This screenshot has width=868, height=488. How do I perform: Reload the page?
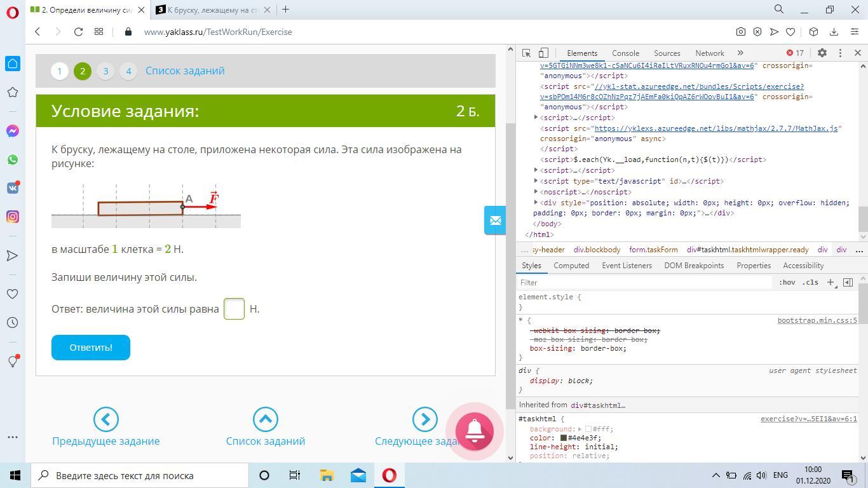78,32
